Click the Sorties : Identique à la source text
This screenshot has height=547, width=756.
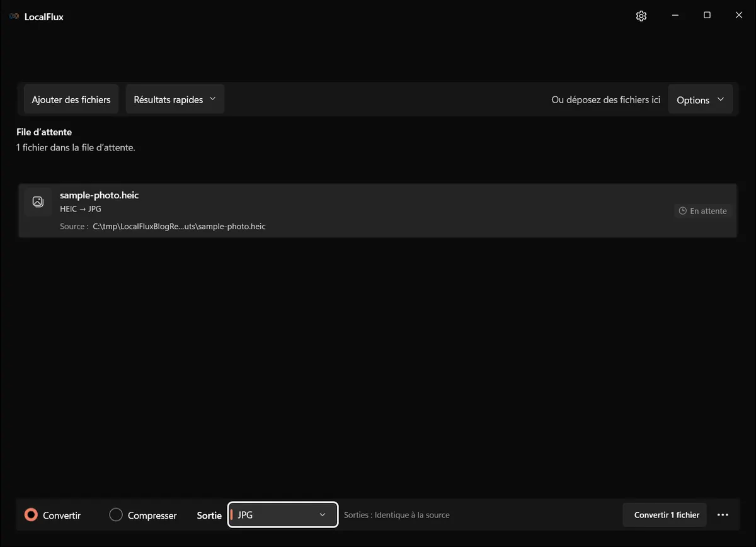(x=397, y=515)
